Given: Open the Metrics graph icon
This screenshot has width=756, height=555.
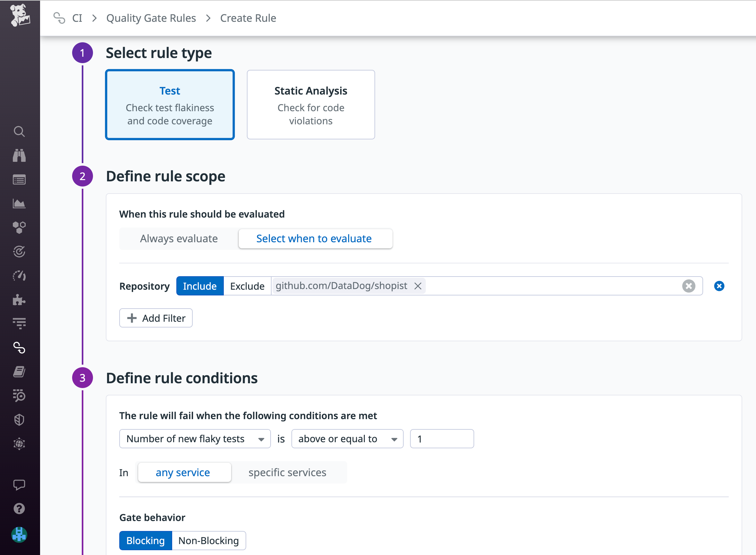Looking at the screenshot, I should 19,203.
